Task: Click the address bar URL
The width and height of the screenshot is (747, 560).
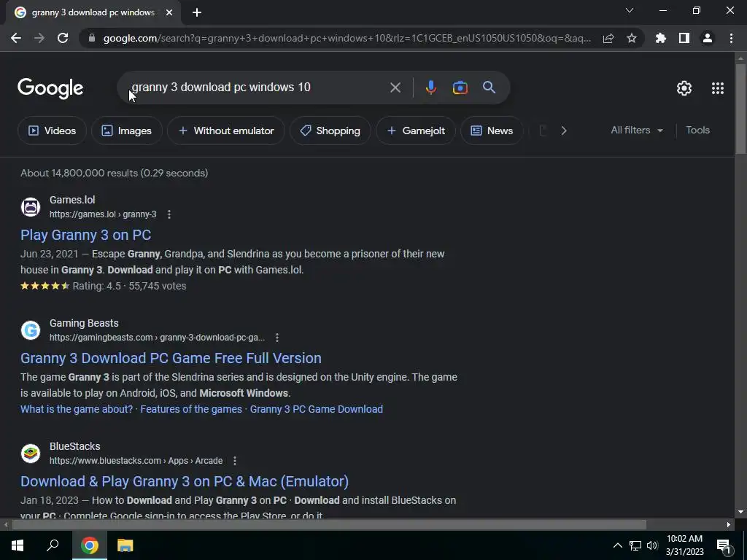Action: tap(347, 38)
